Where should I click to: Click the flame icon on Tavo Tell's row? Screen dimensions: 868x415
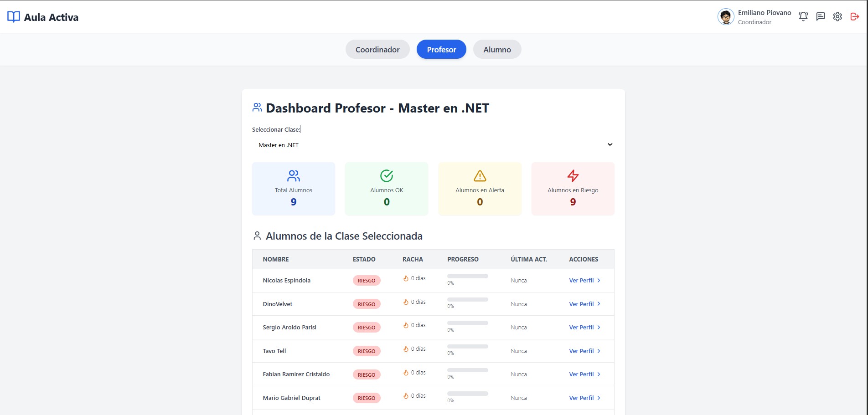(x=406, y=348)
